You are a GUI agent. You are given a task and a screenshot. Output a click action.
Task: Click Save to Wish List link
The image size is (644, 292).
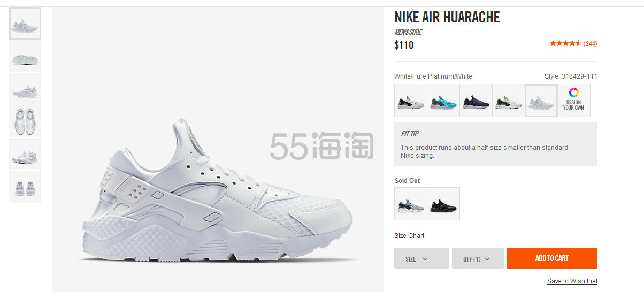point(572,281)
